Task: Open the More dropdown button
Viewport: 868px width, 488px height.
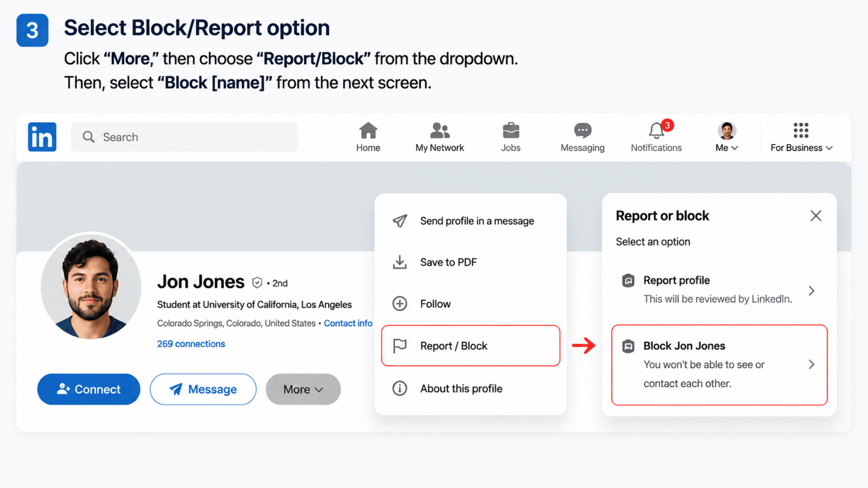Action: click(303, 389)
